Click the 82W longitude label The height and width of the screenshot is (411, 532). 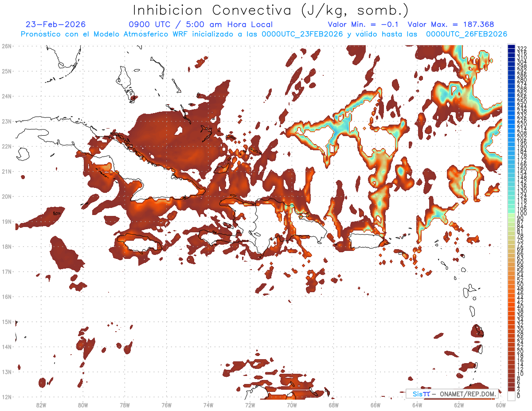click(41, 405)
